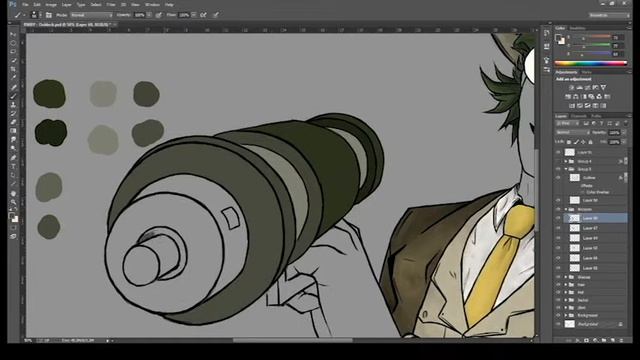Screen dimensions: 640x360
Task: Select the Horizontal Type tool
Action: point(13,167)
